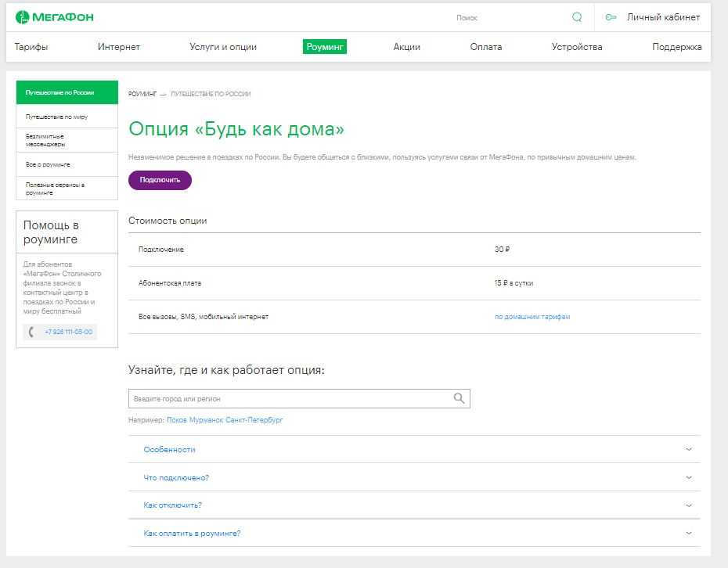
Task: Open the Тарифы menu item
Action: point(31,47)
